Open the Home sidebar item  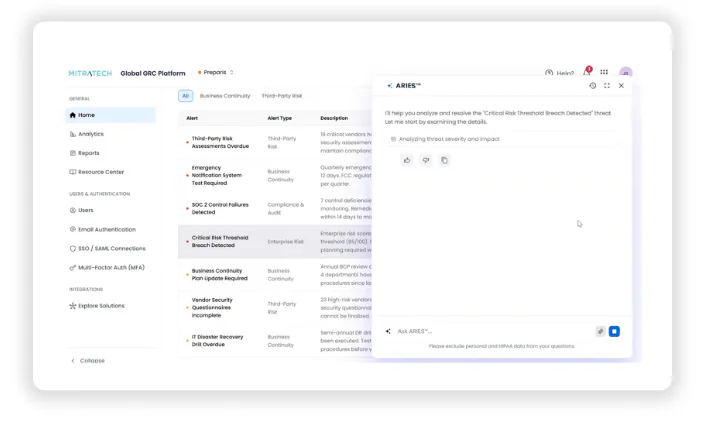[111, 115]
